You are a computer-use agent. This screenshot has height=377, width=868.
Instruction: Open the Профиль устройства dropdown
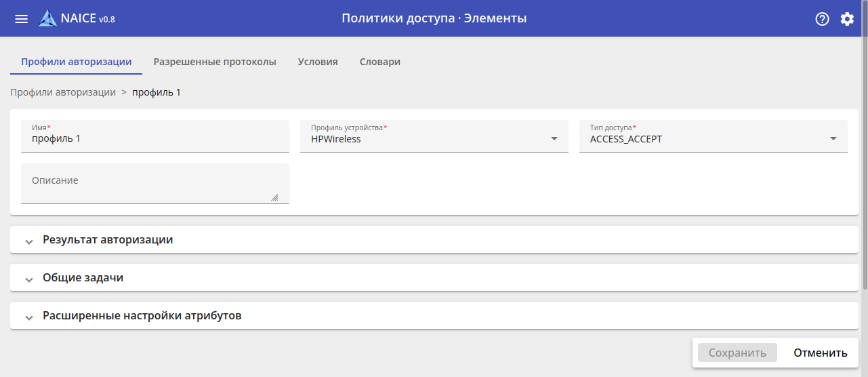[434, 138]
